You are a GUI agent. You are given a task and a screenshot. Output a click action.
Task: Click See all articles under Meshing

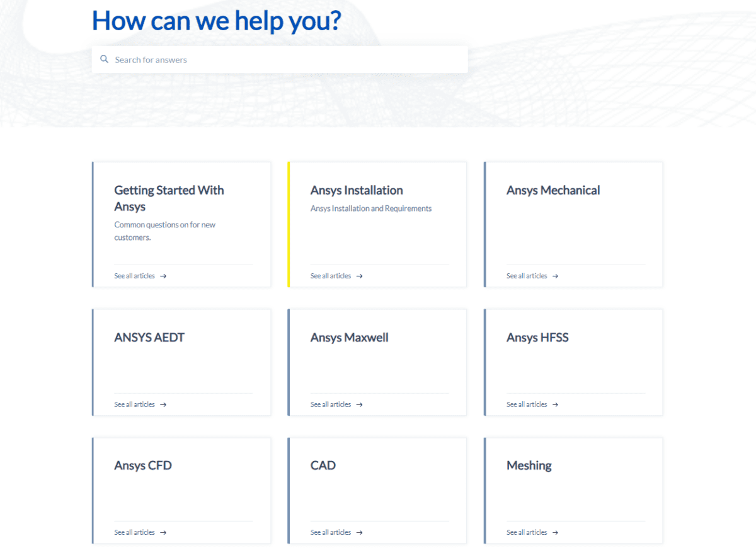pos(527,532)
